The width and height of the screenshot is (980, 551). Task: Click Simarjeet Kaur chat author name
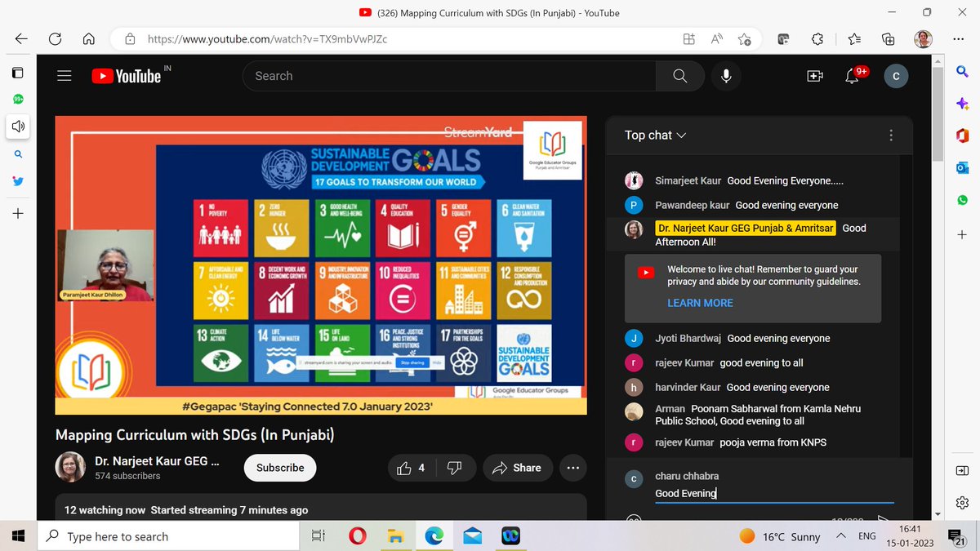688,180
